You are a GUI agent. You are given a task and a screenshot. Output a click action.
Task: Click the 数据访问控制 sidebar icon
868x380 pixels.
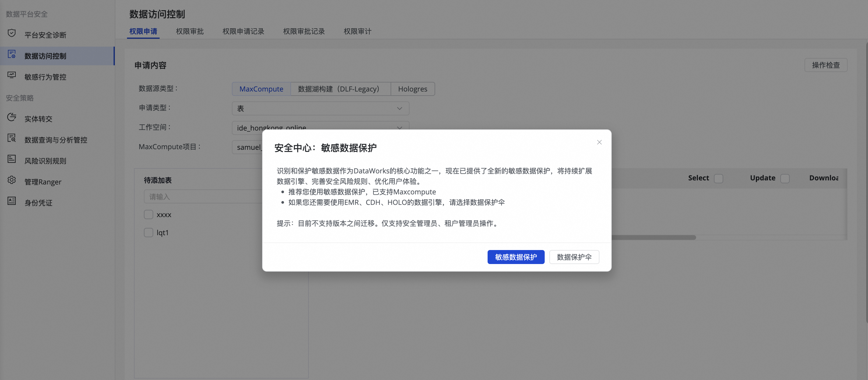12,54
